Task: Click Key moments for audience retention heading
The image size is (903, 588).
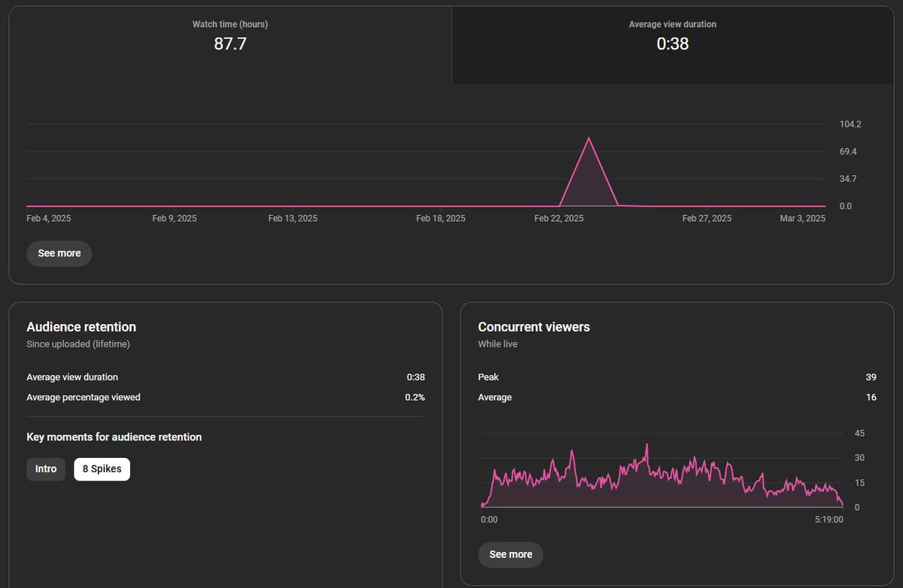Action: coord(114,437)
